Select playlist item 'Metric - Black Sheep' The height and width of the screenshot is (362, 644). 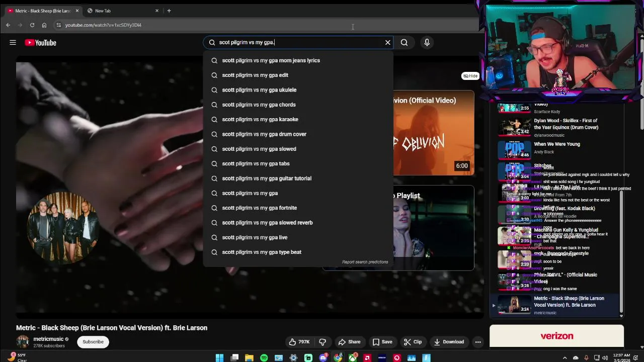[556, 305]
